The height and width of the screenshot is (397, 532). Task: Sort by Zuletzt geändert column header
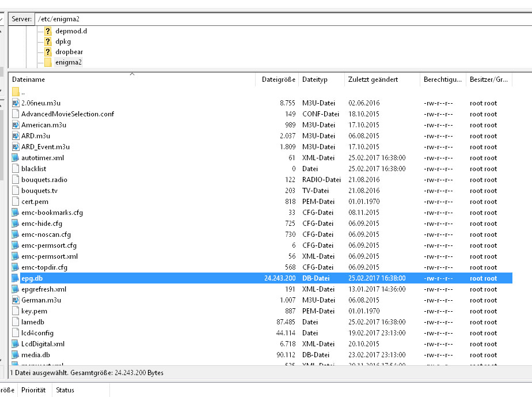pyautogui.click(x=373, y=80)
